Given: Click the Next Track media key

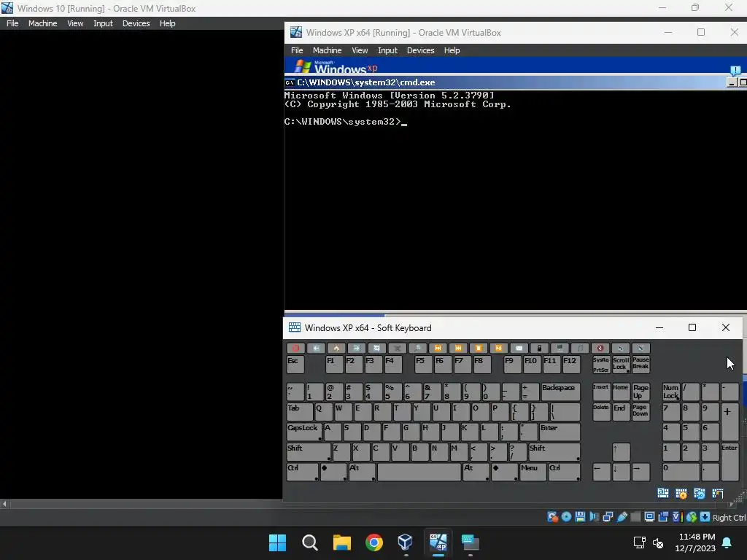Looking at the screenshot, I should tap(438, 348).
